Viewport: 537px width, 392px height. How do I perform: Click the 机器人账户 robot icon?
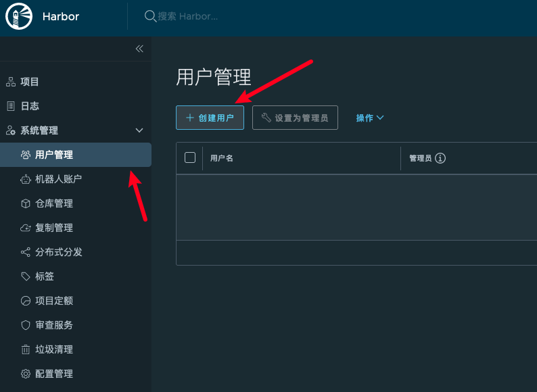[x=25, y=179]
